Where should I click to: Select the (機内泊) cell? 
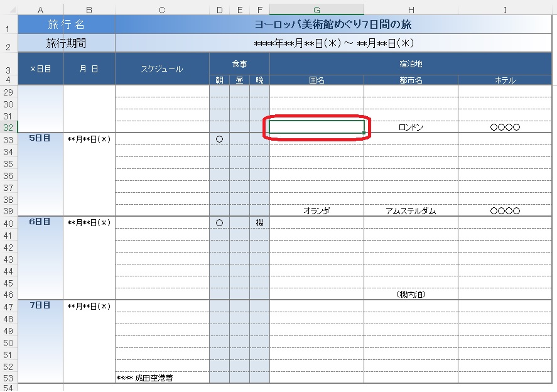click(x=411, y=294)
